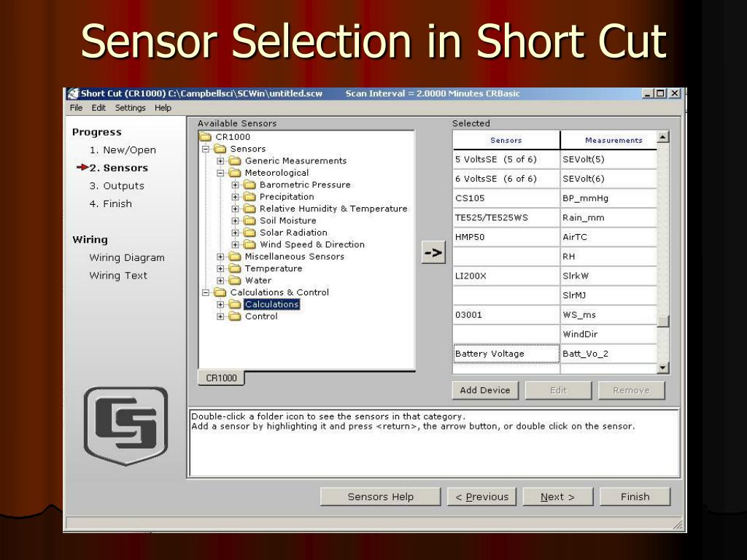Click the WindDir measurement cell
This screenshot has width=747, height=560.
608,334
